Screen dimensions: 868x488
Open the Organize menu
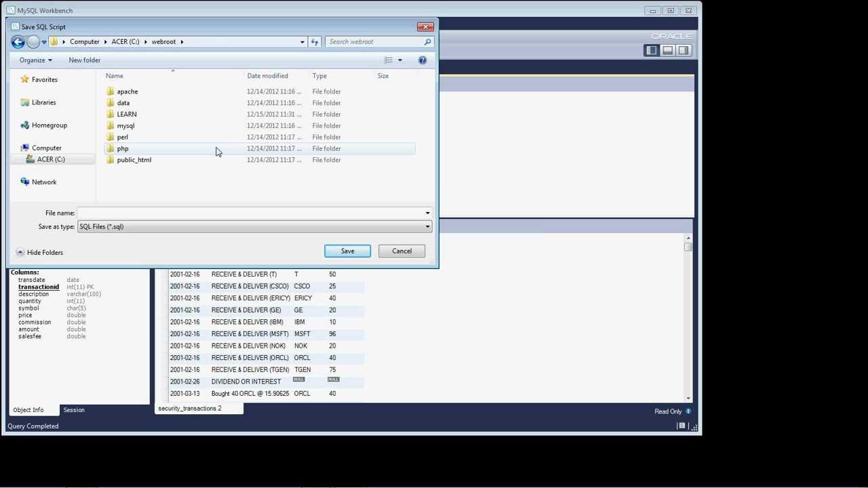pos(35,60)
